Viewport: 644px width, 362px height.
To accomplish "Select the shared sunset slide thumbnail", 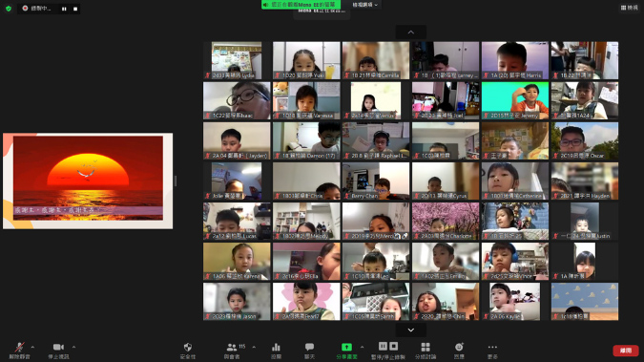I will 88,181.
